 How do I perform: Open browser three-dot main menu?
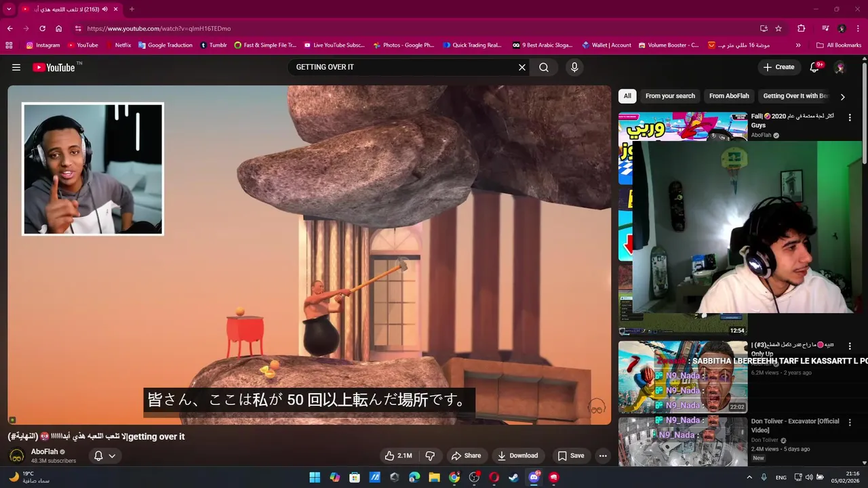(858, 28)
